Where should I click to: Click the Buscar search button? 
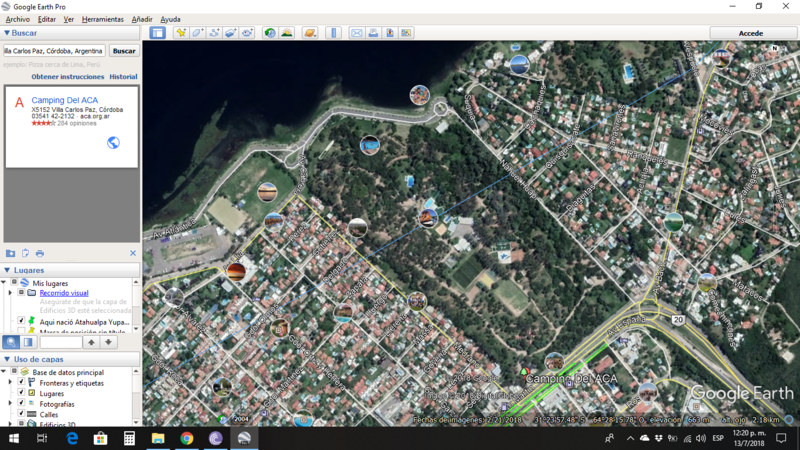124,51
